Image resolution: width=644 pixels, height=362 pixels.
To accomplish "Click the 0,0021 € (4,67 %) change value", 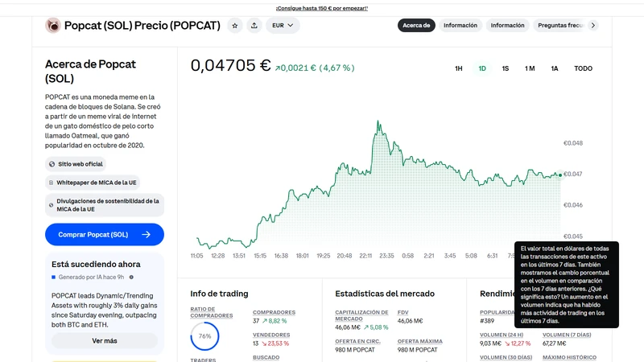I will [x=315, y=68].
